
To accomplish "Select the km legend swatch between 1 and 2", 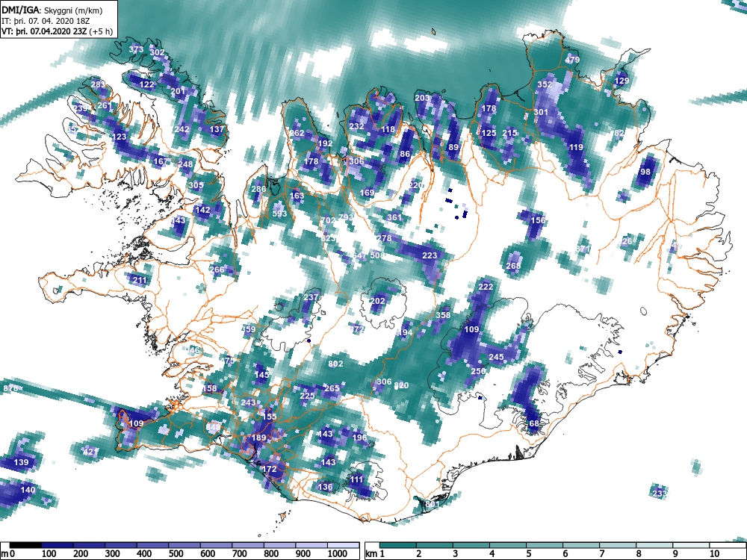I will (x=398, y=545).
